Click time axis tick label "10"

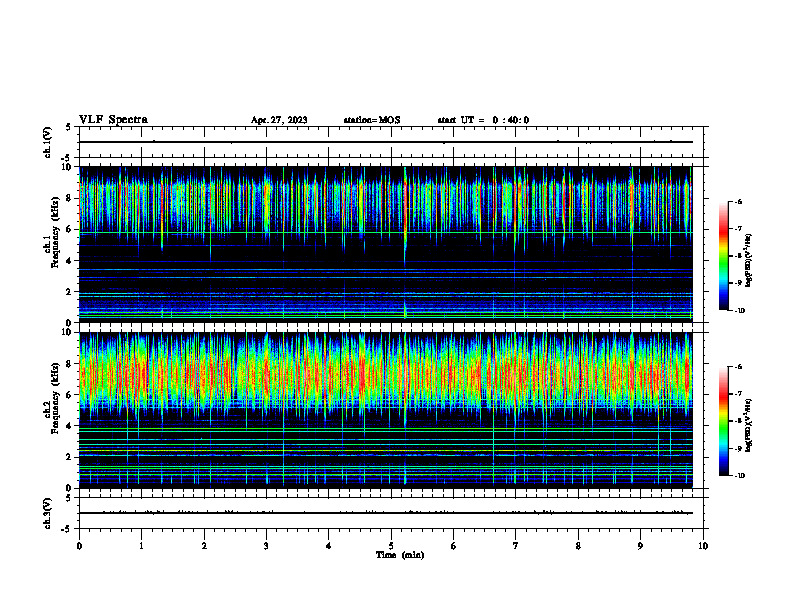[x=703, y=546]
